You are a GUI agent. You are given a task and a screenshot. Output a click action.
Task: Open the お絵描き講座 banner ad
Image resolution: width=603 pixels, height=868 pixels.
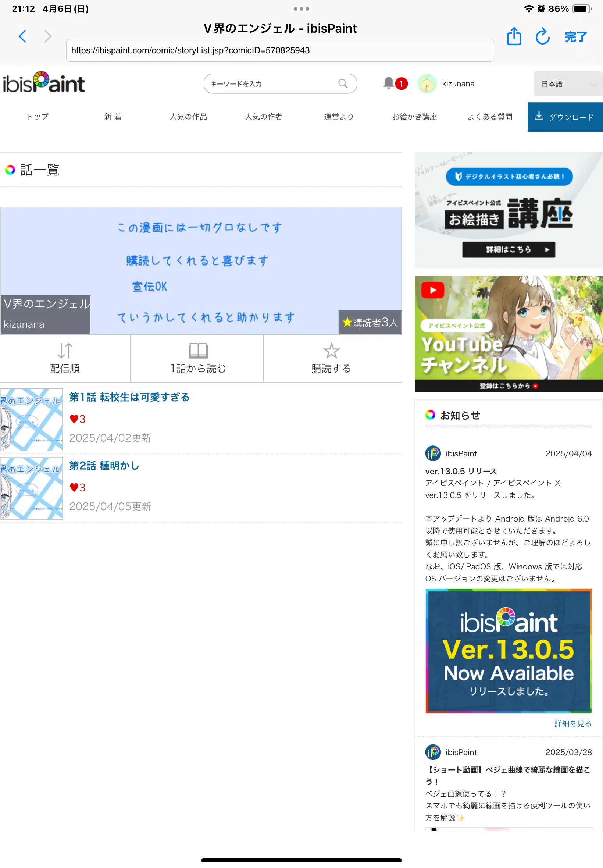tap(509, 210)
